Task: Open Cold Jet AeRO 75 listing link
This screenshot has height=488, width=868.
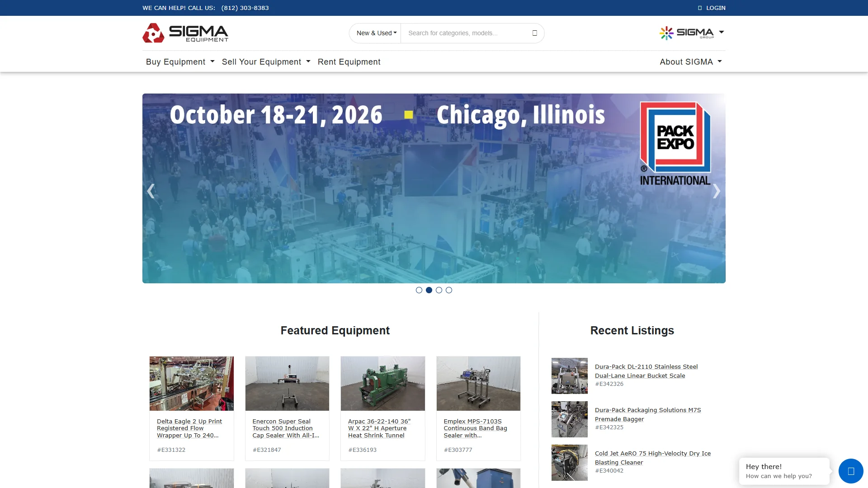Action: click(653, 458)
